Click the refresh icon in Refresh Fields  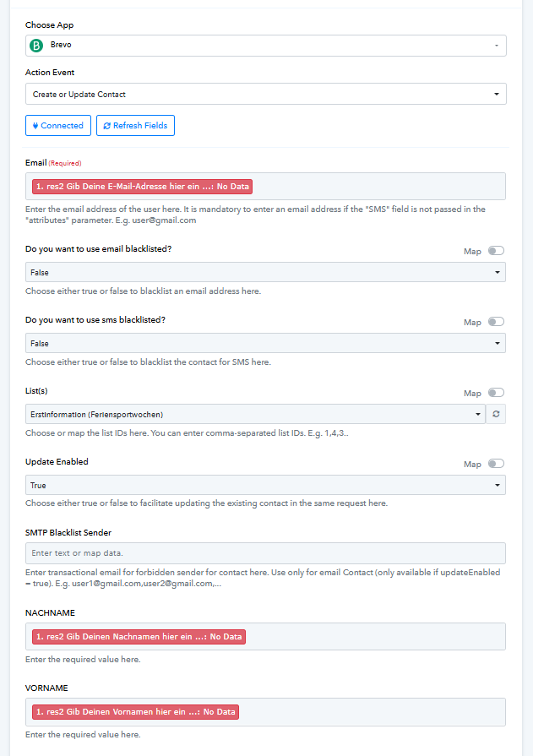click(106, 126)
